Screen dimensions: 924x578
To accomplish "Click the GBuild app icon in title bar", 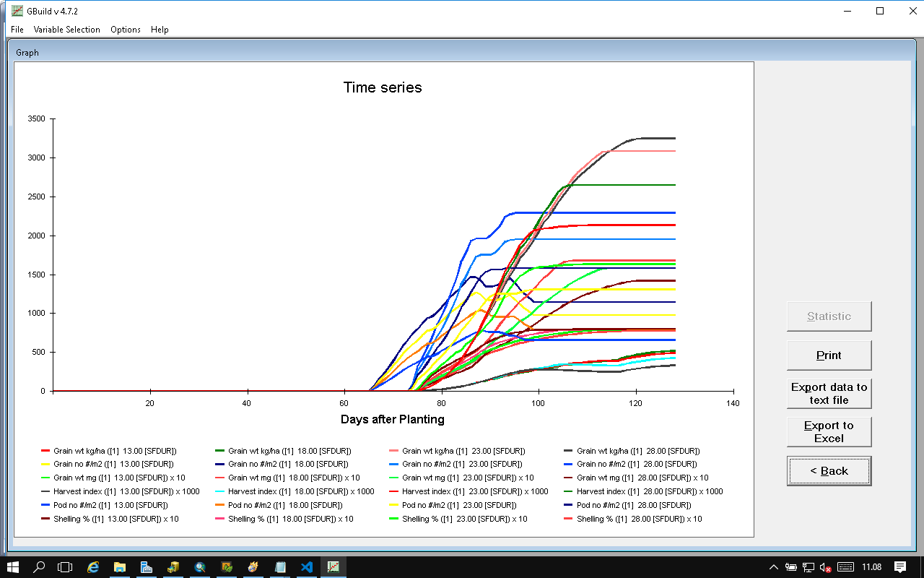I will click(x=17, y=11).
